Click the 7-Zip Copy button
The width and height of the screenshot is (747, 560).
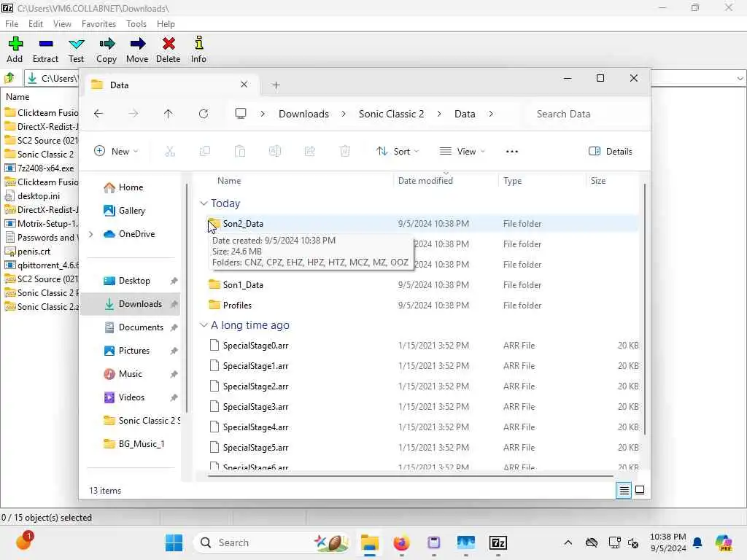pos(107,50)
